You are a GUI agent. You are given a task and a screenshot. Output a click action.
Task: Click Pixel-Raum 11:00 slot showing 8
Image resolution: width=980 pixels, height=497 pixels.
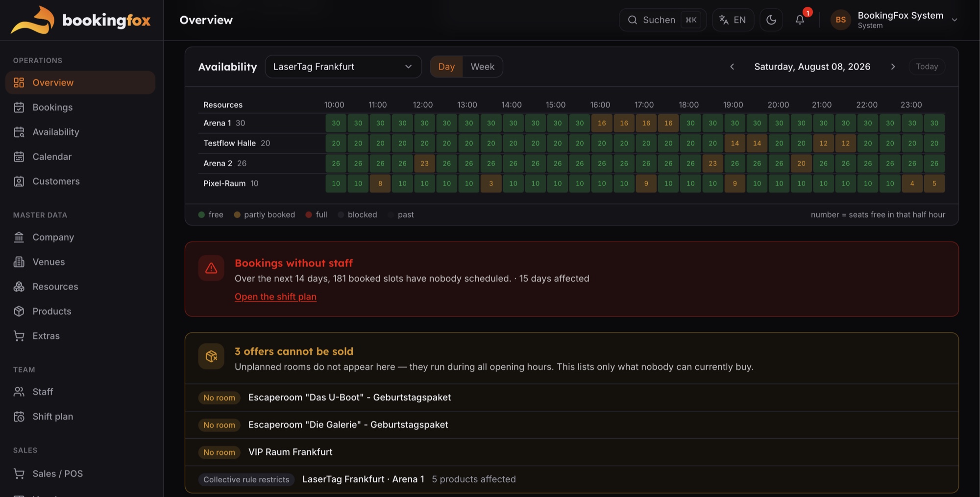(380, 183)
